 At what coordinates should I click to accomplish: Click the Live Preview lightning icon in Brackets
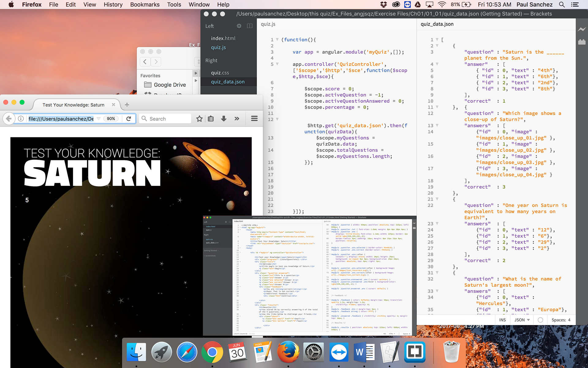click(x=582, y=29)
